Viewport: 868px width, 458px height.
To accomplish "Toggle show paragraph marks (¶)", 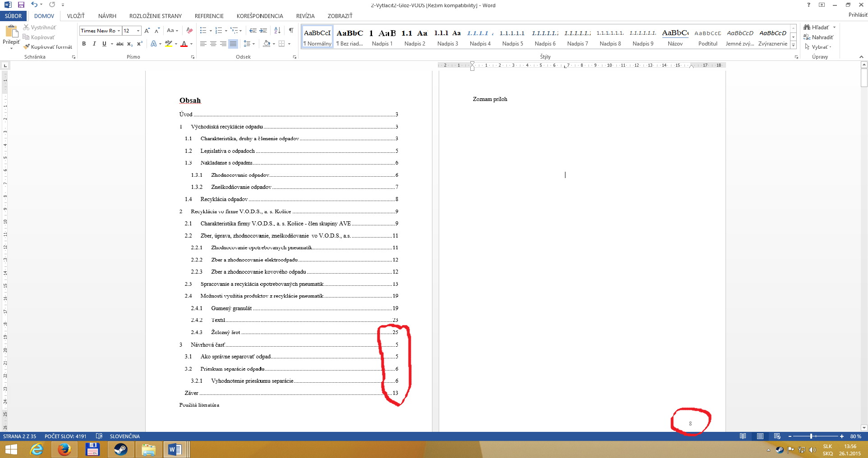I will (x=291, y=31).
